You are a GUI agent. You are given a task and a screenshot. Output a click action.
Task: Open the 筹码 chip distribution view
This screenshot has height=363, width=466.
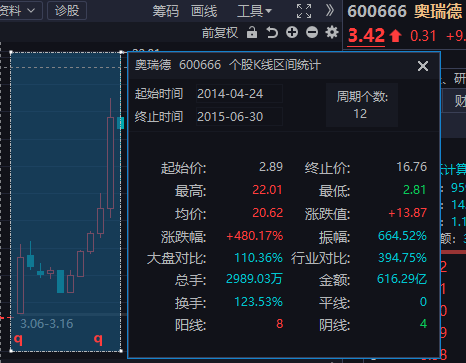(166, 11)
